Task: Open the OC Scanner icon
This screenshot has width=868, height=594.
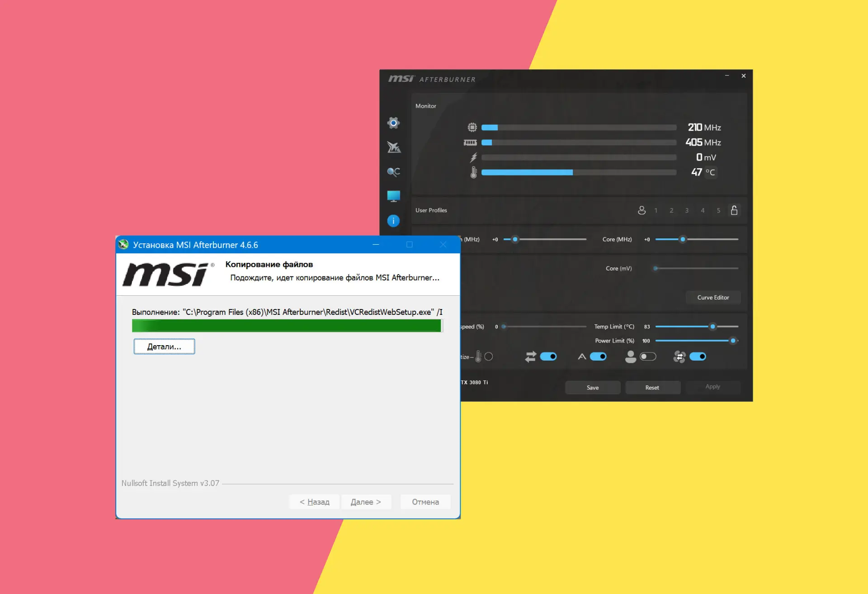Action: pyautogui.click(x=393, y=172)
